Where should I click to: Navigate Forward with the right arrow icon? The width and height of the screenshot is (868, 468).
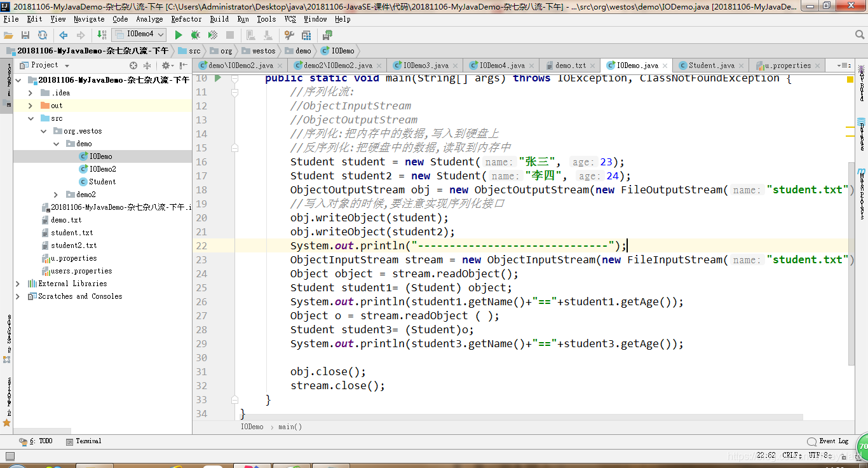[81, 35]
